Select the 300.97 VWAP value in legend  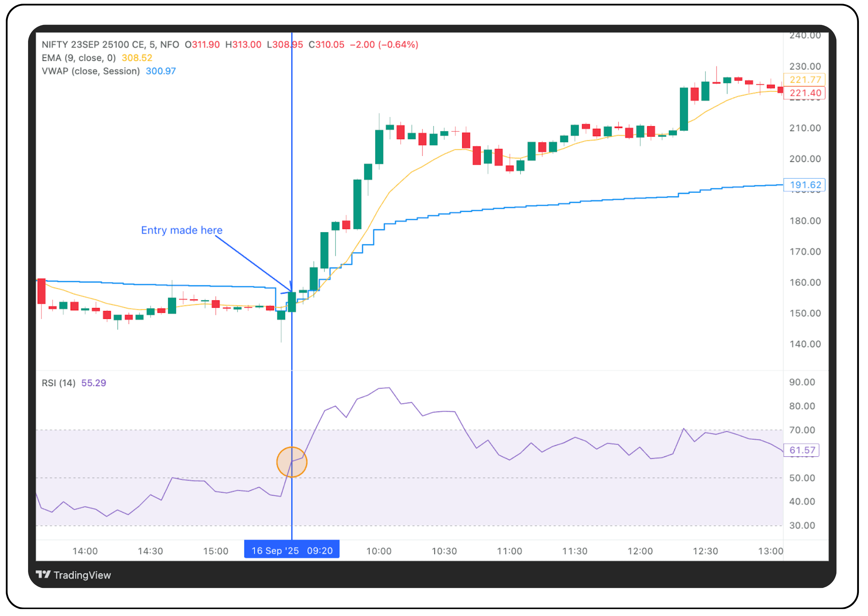[161, 71]
